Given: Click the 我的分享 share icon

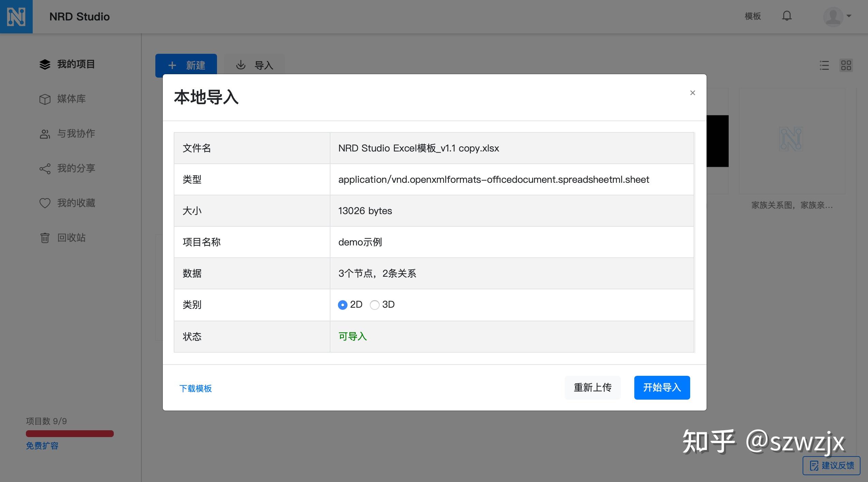Looking at the screenshot, I should pos(45,168).
